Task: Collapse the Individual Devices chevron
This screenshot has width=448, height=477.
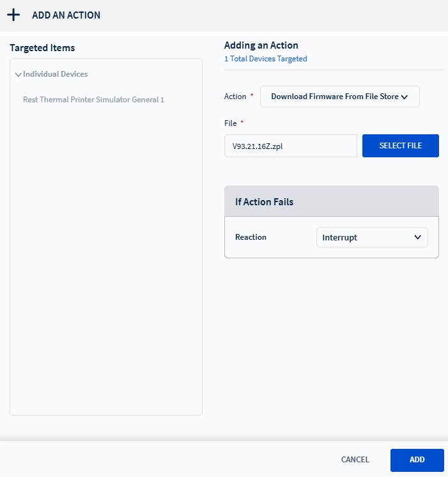Action: (18, 75)
